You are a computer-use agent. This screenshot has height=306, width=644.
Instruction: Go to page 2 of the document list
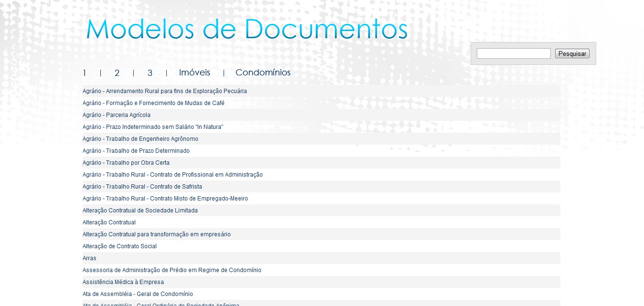click(117, 73)
